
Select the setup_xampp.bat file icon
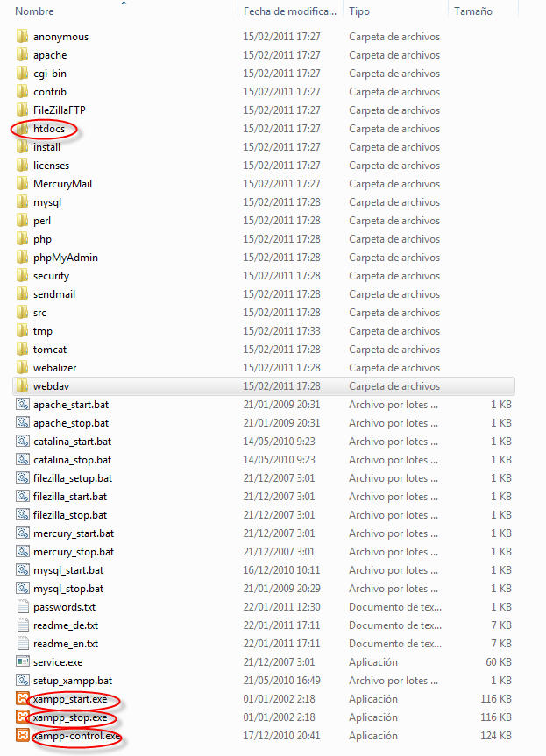23,681
